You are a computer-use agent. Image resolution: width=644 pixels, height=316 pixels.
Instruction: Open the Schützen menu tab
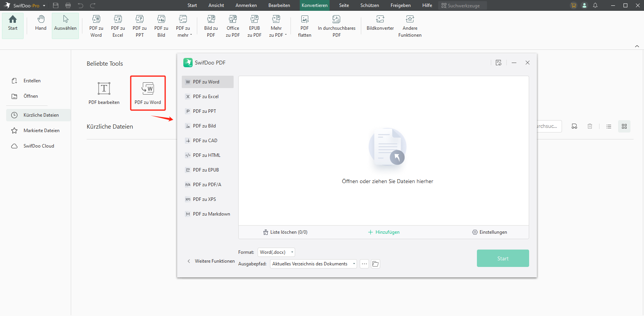click(x=370, y=5)
